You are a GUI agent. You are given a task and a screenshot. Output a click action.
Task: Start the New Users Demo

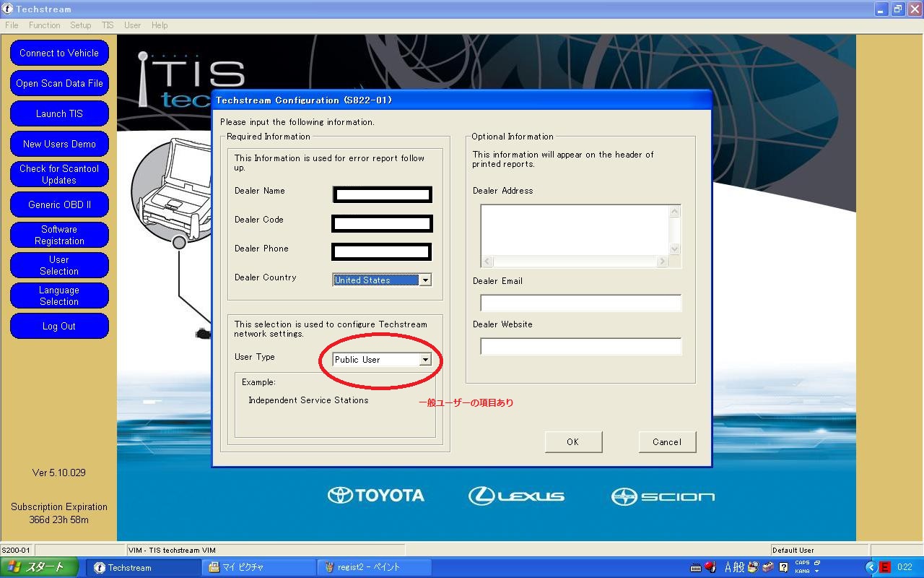point(59,144)
